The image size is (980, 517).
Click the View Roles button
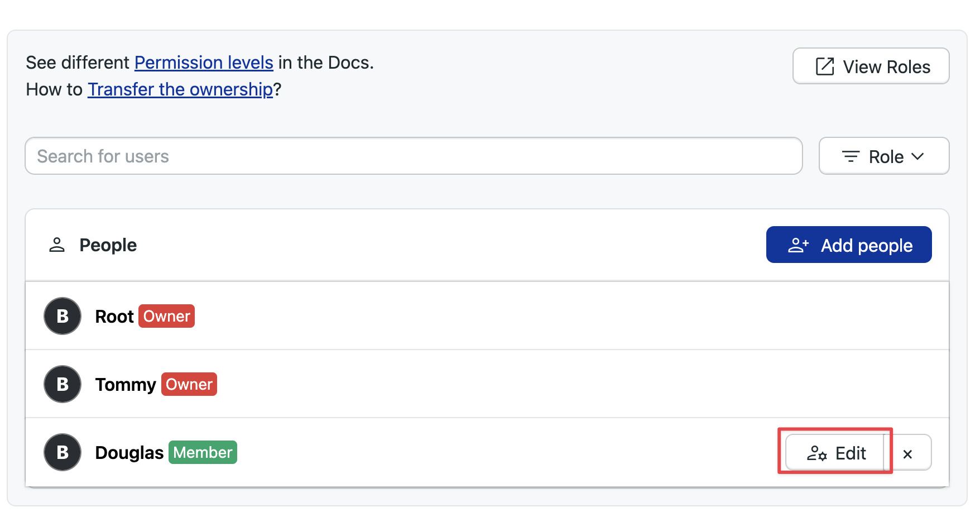point(871,66)
